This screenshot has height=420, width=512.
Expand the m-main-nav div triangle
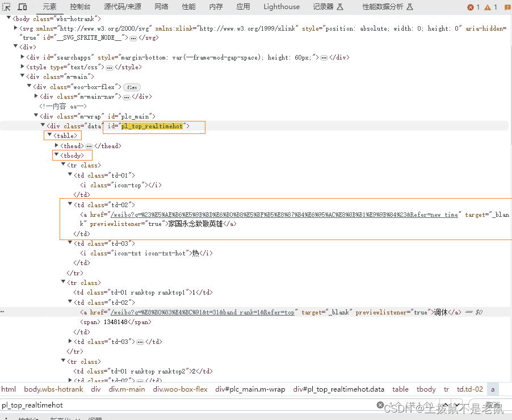point(36,96)
